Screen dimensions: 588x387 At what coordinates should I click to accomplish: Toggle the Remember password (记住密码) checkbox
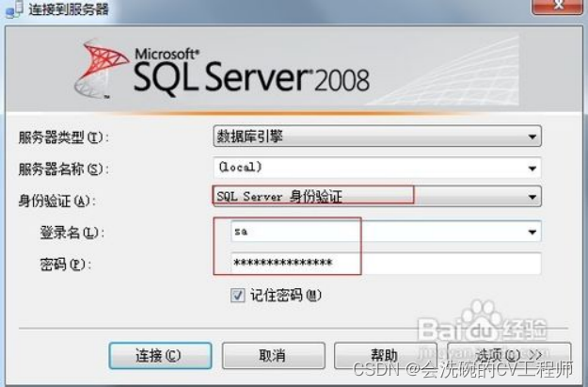[238, 296]
